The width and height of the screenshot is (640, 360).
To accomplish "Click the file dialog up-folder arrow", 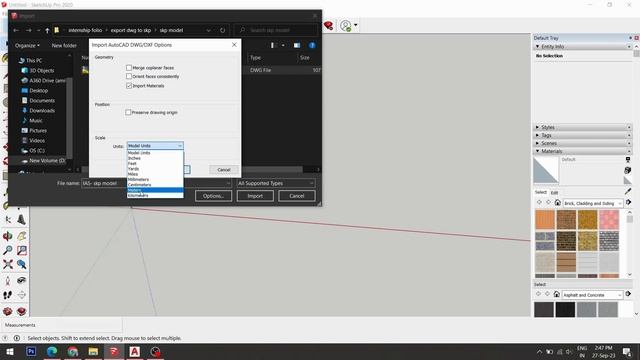I will coord(47,30).
